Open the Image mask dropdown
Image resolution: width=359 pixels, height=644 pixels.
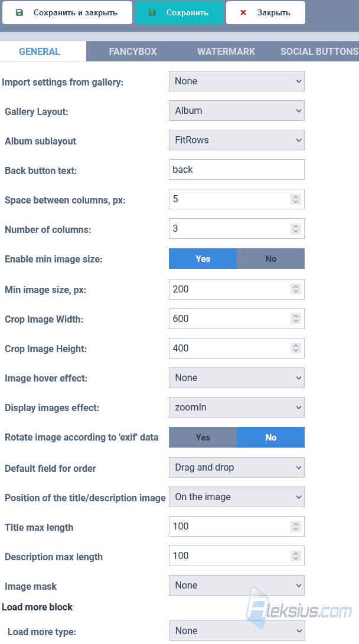[x=236, y=585]
